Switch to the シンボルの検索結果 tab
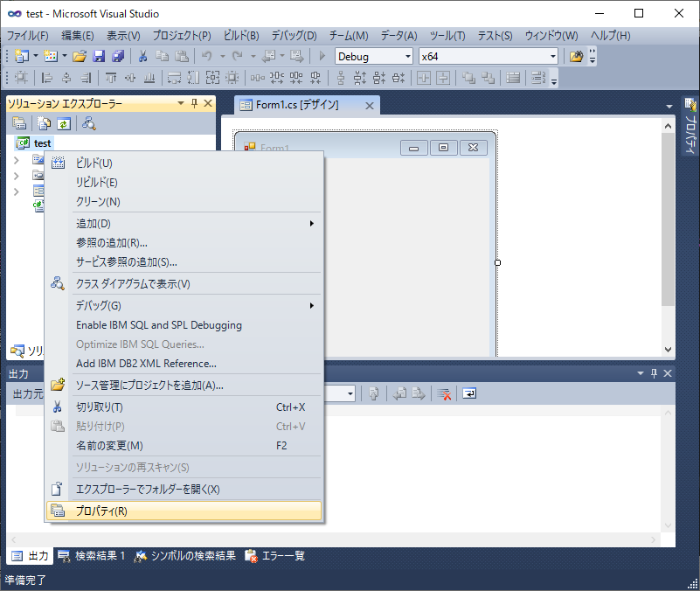 click(185, 556)
